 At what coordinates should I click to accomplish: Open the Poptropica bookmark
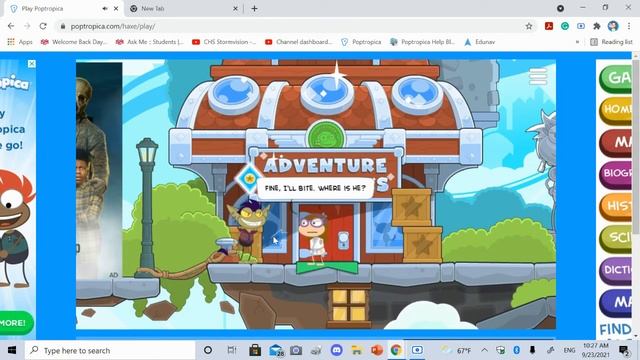pos(361,42)
